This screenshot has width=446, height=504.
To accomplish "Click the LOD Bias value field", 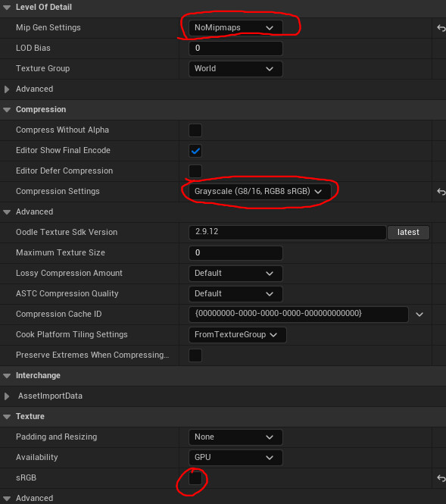I will pyautogui.click(x=235, y=49).
